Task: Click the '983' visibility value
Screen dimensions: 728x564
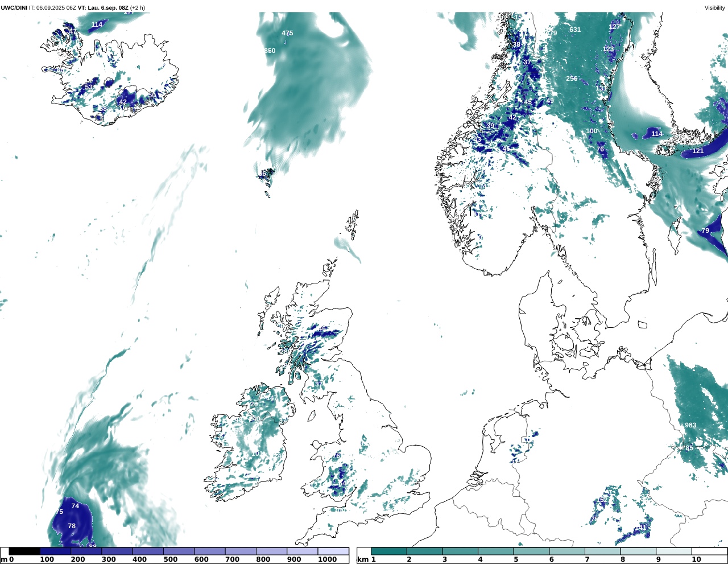Action: click(x=690, y=425)
